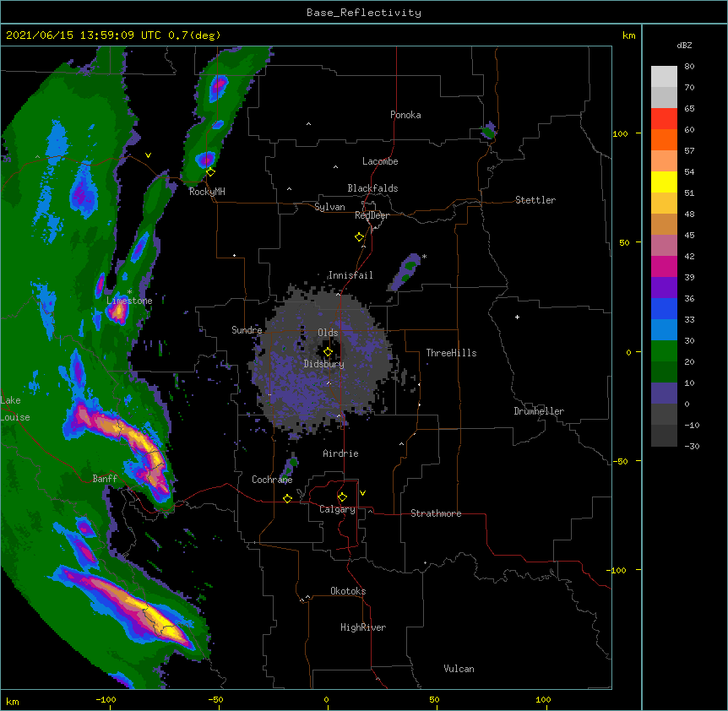Click the Didsbury town label
Screen dimensions: 728x711
(323, 364)
